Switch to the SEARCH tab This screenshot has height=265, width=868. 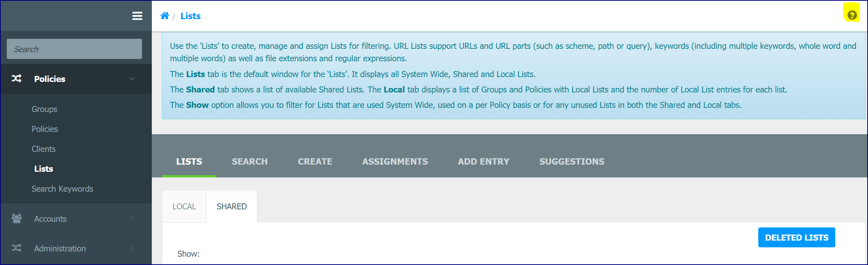250,162
